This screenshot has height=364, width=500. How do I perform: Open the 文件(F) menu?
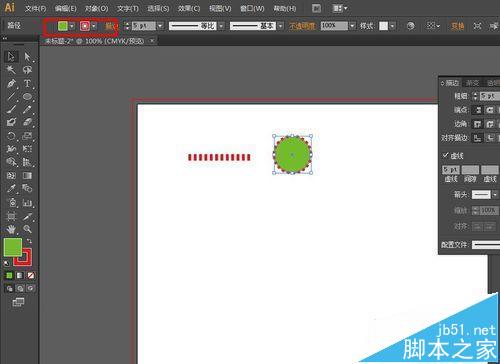point(35,8)
